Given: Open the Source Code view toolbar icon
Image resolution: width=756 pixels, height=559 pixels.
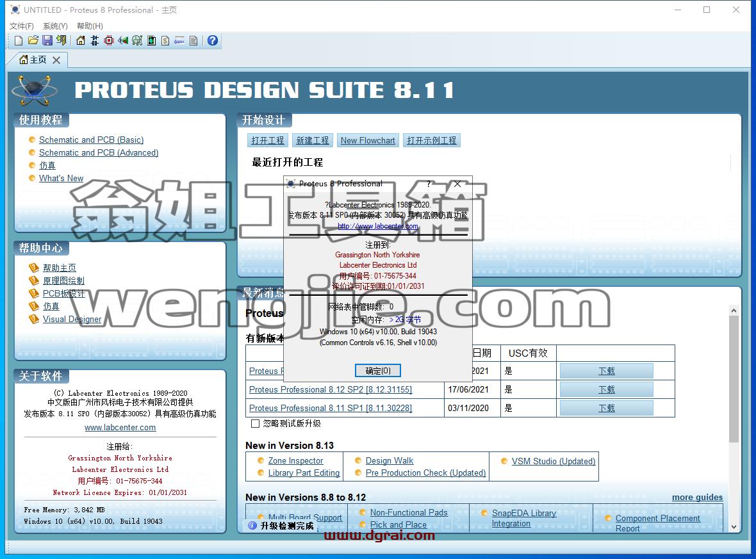Looking at the screenshot, I should [x=179, y=40].
